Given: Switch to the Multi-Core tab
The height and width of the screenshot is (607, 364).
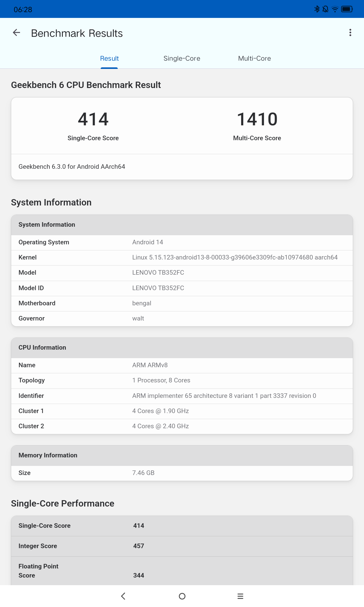Looking at the screenshot, I should click(x=254, y=59).
